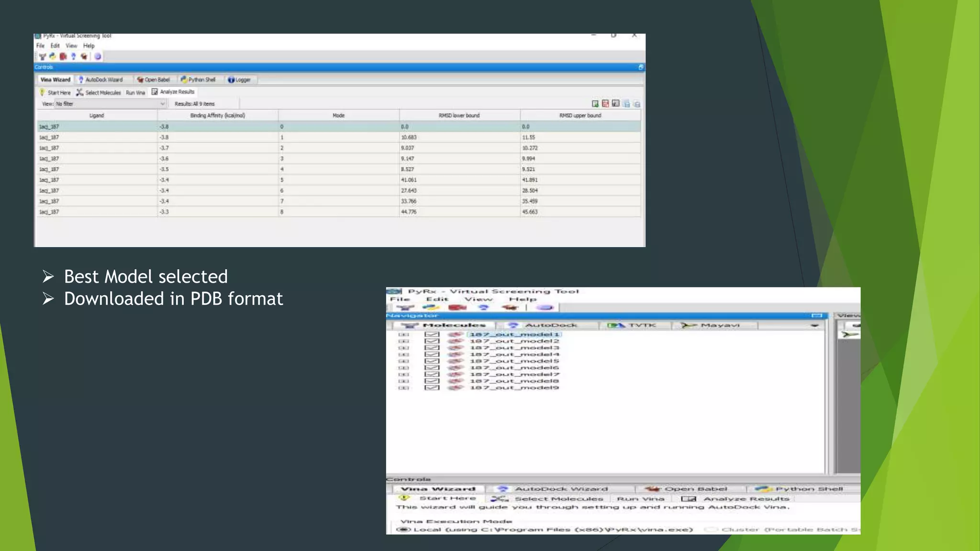Click the dark grid icon above results table
The width and height of the screenshot is (980, 551).
point(615,103)
